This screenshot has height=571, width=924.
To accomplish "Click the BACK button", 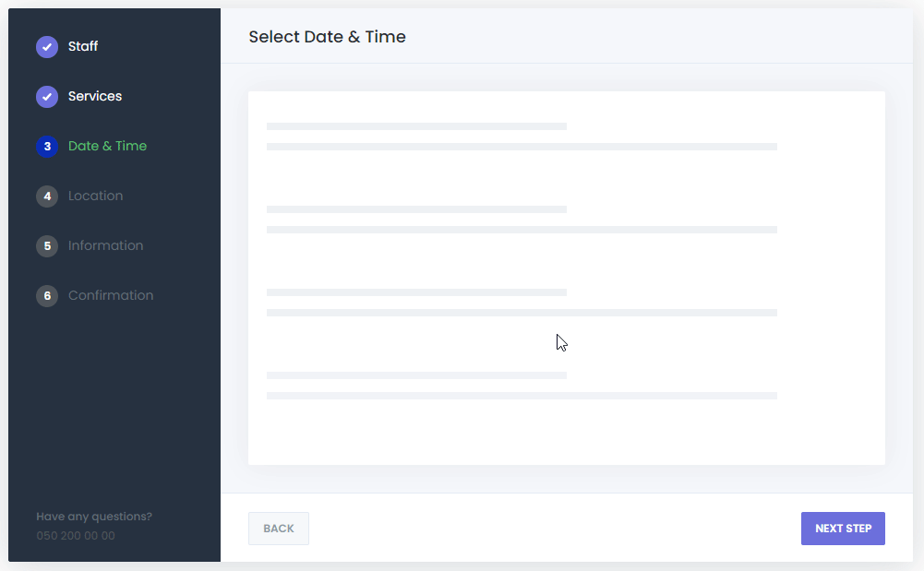I will point(279,529).
